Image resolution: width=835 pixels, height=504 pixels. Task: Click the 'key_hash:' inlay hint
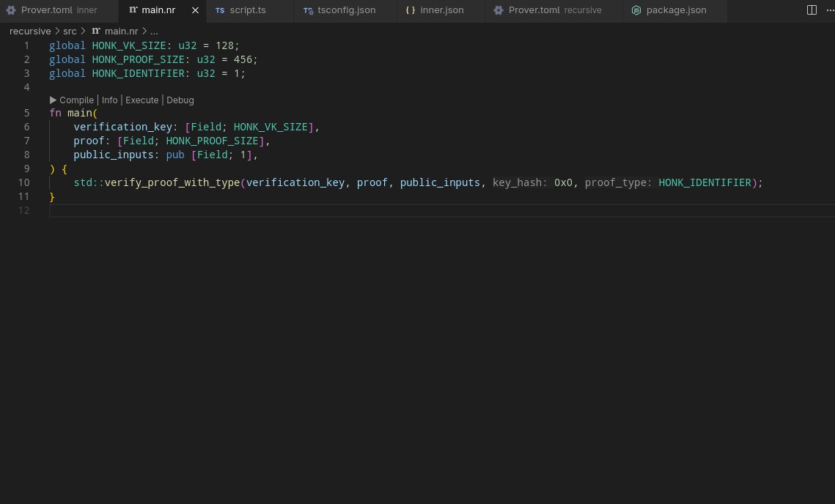tap(520, 182)
